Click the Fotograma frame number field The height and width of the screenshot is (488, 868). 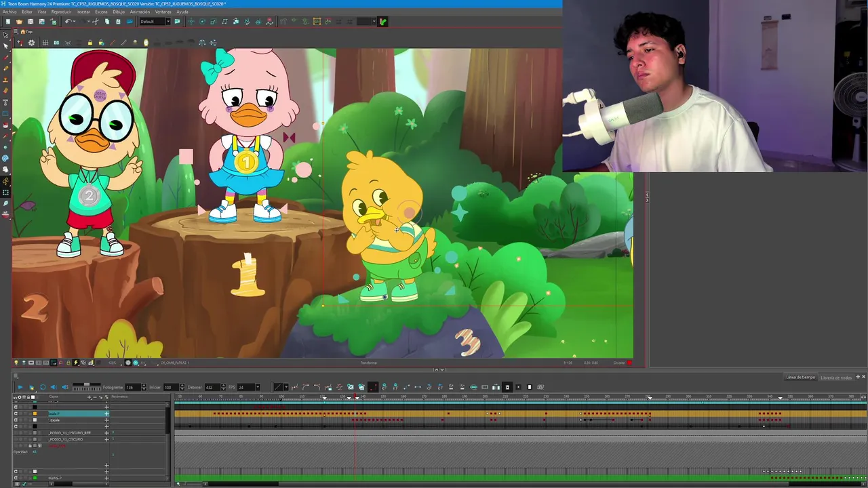(x=133, y=387)
